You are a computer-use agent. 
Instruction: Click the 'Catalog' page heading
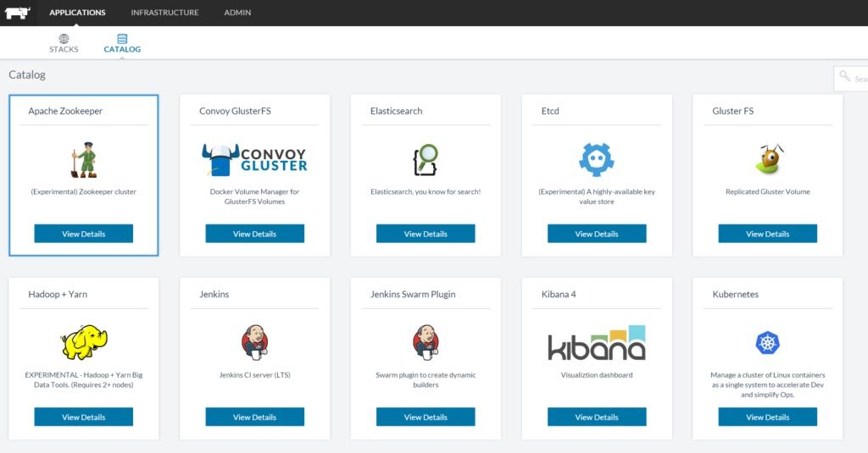pyautogui.click(x=27, y=75)
